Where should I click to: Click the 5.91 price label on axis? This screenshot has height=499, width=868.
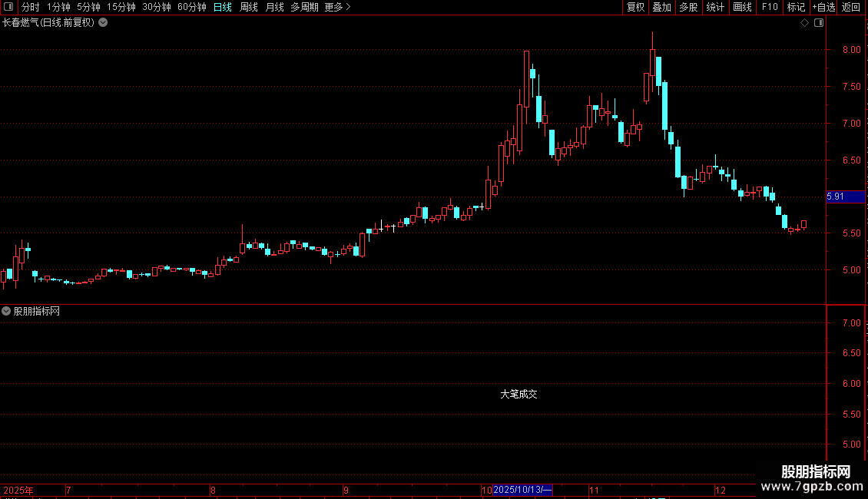click(845, 197)
